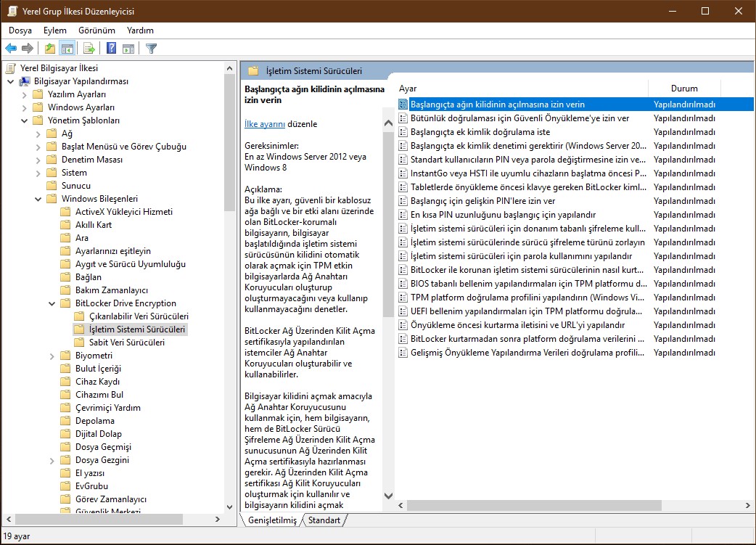Click the policy icon beside Başlangıç için gelişkin PIN'lere
Viewport: 756px width, 545px height.
point(403,201)
